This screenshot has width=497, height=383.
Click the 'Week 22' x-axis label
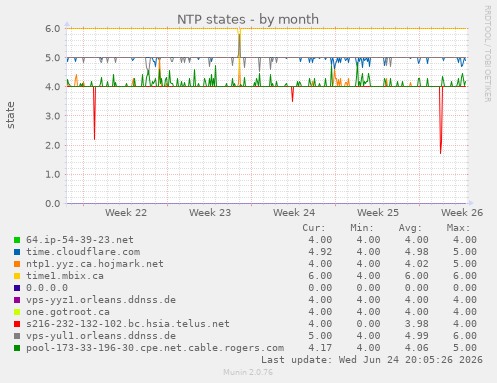point(126,212)
